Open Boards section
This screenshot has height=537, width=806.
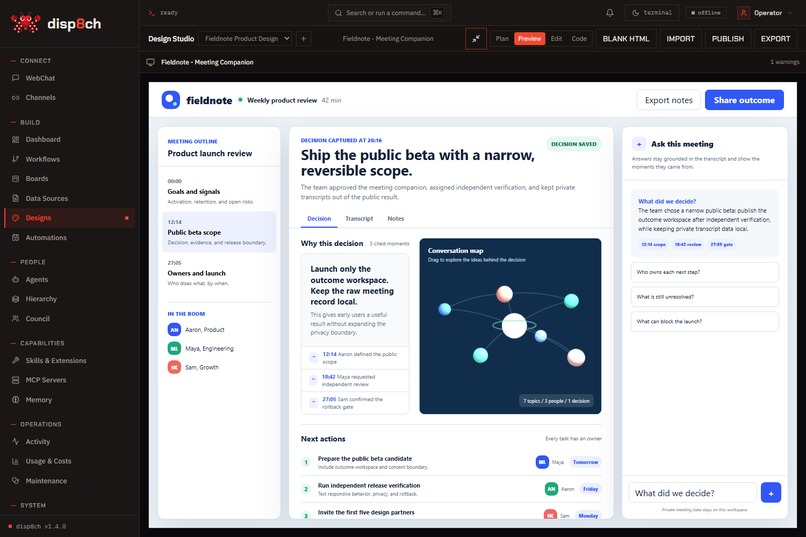coord(69,179)
